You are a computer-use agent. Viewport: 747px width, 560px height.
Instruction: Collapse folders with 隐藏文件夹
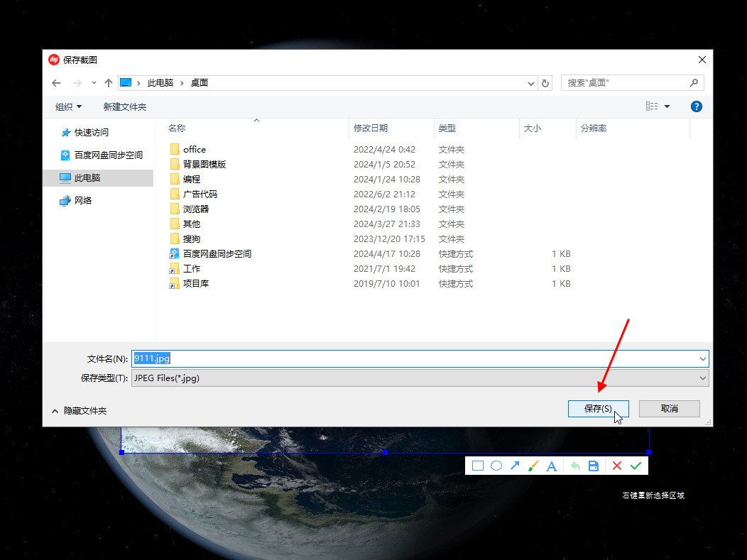[x=80, y=410]
